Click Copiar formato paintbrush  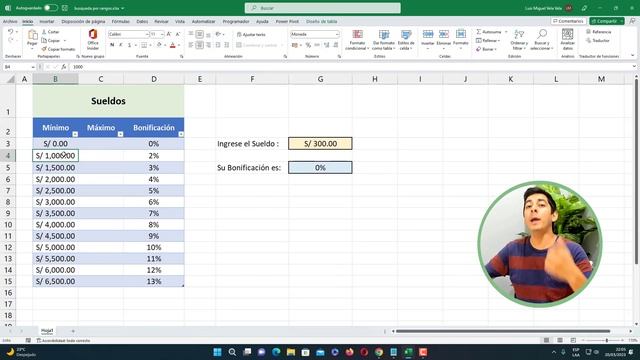(x=58, y=49)
